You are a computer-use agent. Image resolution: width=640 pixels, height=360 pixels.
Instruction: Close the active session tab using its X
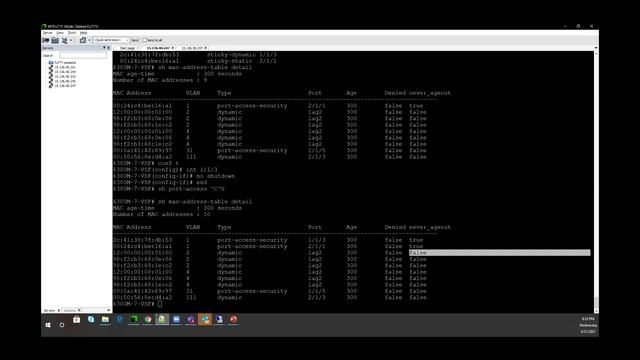[173, 48]
